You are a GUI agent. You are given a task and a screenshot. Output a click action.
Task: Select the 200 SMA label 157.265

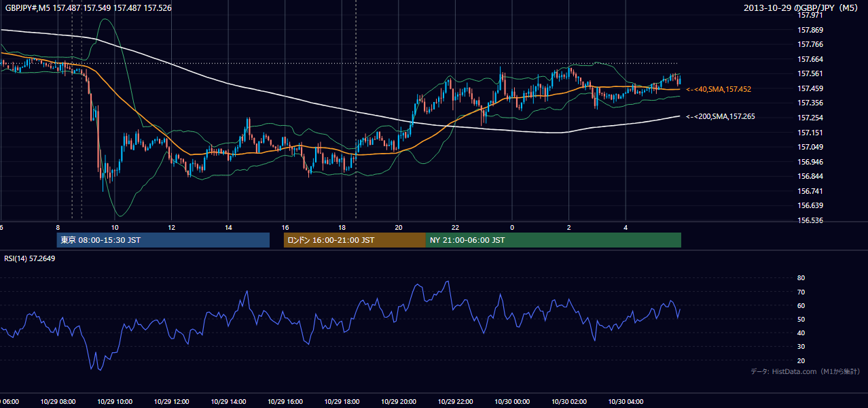721,117
